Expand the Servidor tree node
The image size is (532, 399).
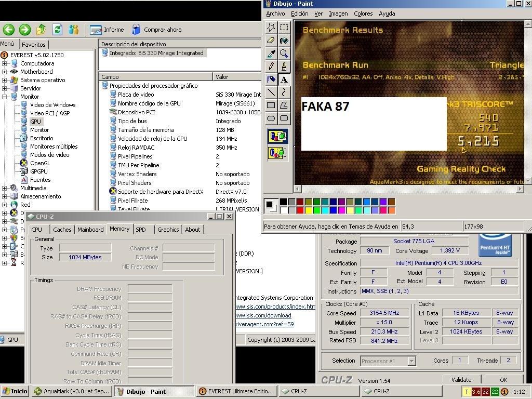point(4,88)
